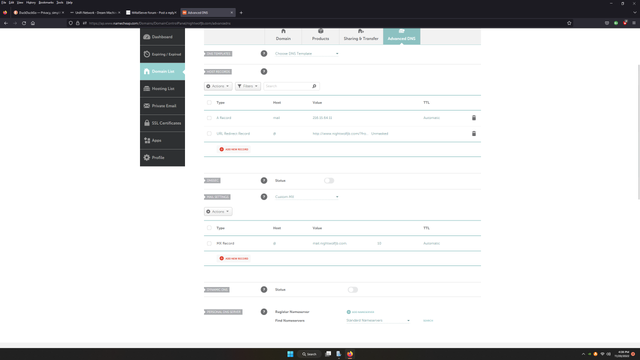
Task: Click the host records Search field
Action: [x=288, y=86]
